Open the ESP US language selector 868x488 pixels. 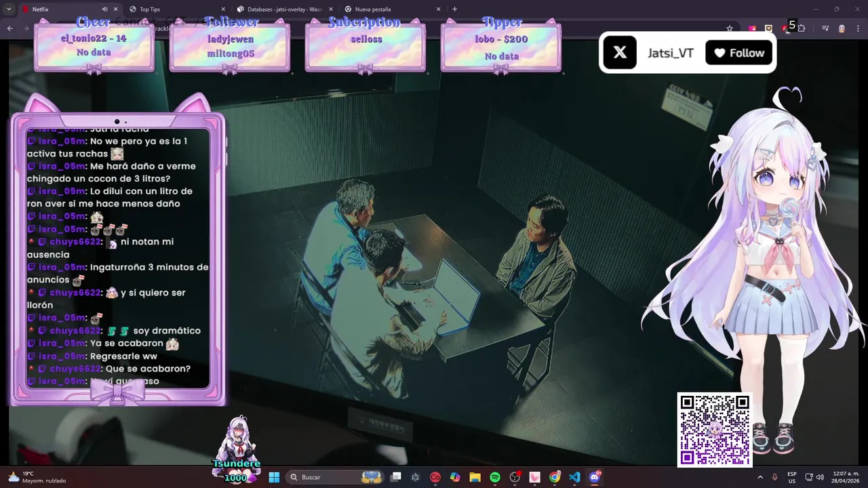point(792,477)
